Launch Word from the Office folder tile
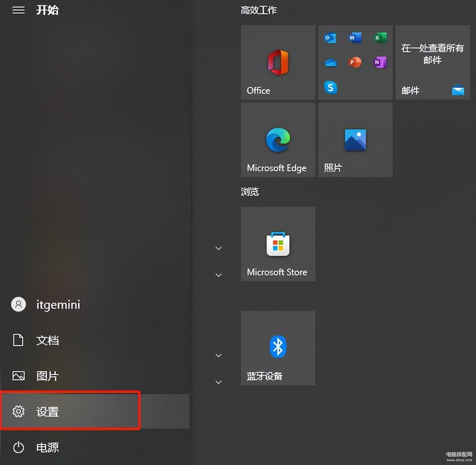 (355, 38)
